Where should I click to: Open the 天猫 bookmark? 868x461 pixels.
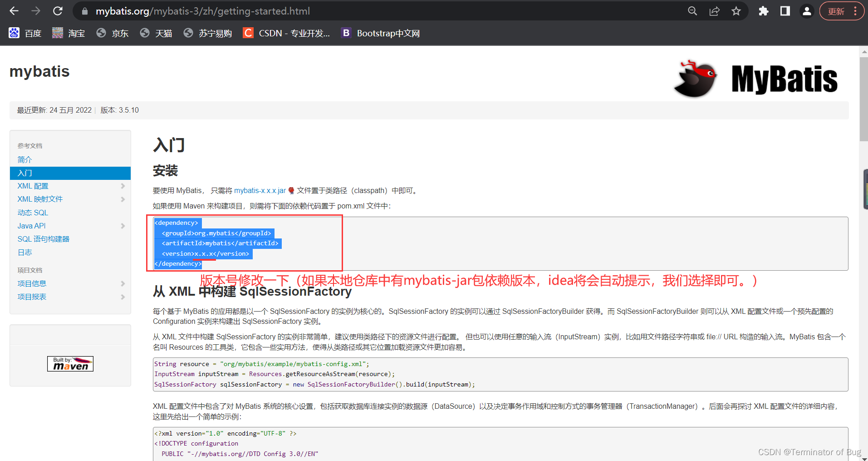[x=156, y=33]
